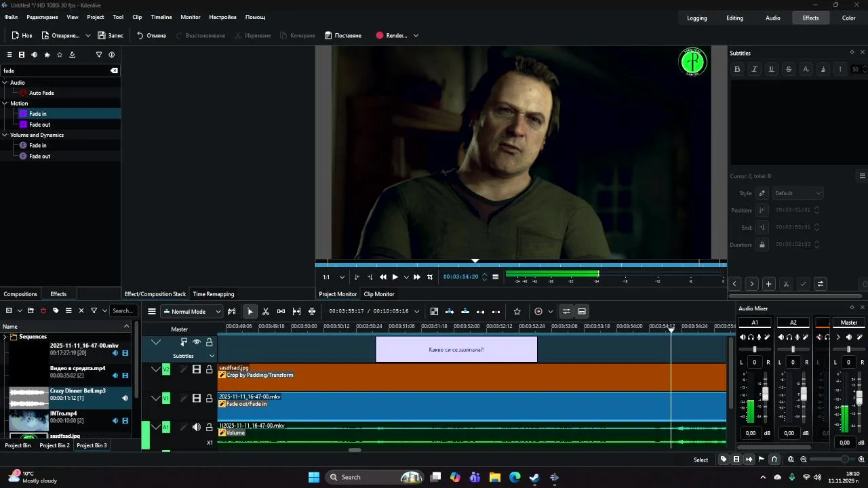Viewport: 868px width, 488px height.
Task: Lock the V2 video track
Action: [210, 369]
